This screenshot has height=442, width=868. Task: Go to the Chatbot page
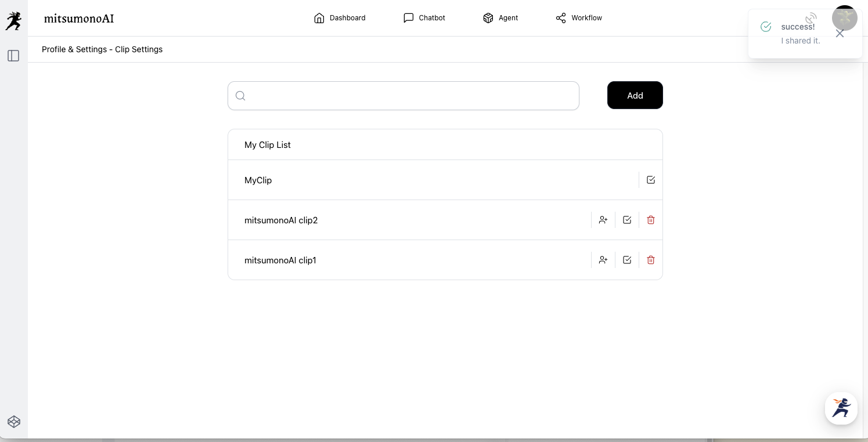point(424,18)
